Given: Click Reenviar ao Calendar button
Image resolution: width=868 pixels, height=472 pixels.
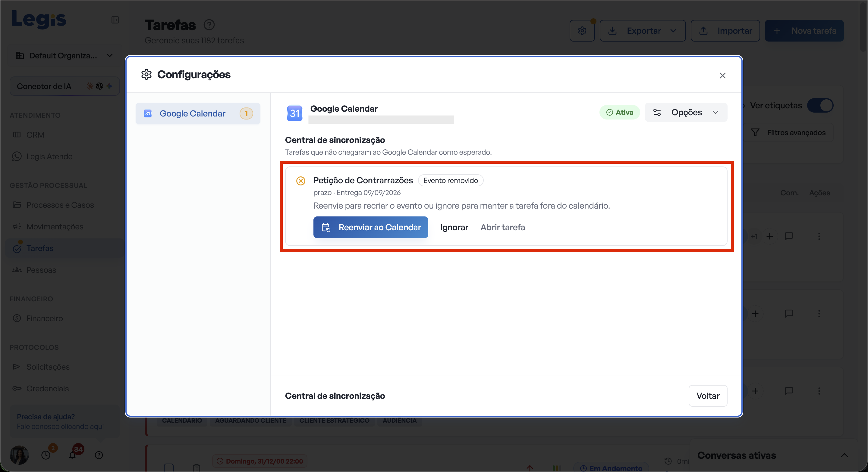Looking at the screenshot, I should [371, 227].
